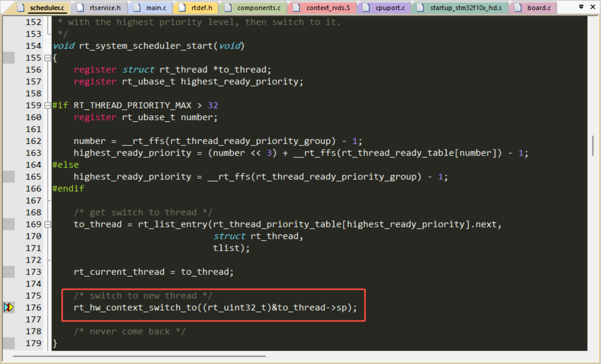Toggle breakpoint in margin at line 173
601x364 pixels.
pyautogui.click(x=9, y=272)
